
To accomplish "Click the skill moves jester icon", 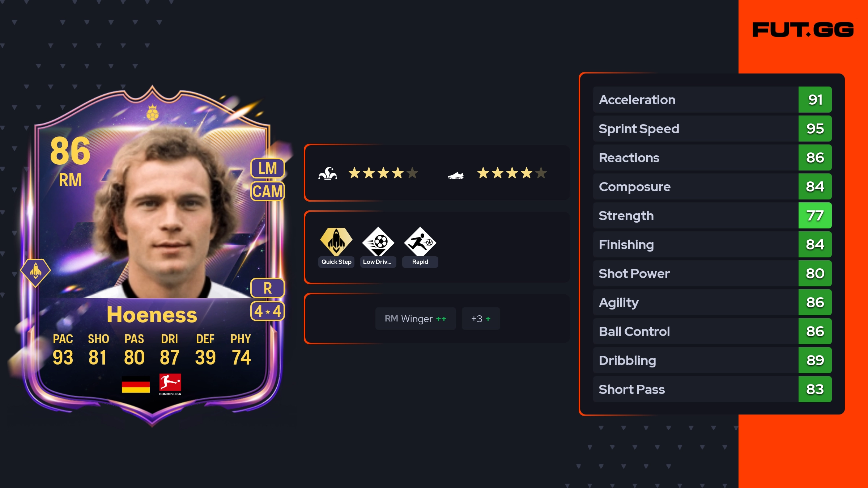I will (328, 173).
